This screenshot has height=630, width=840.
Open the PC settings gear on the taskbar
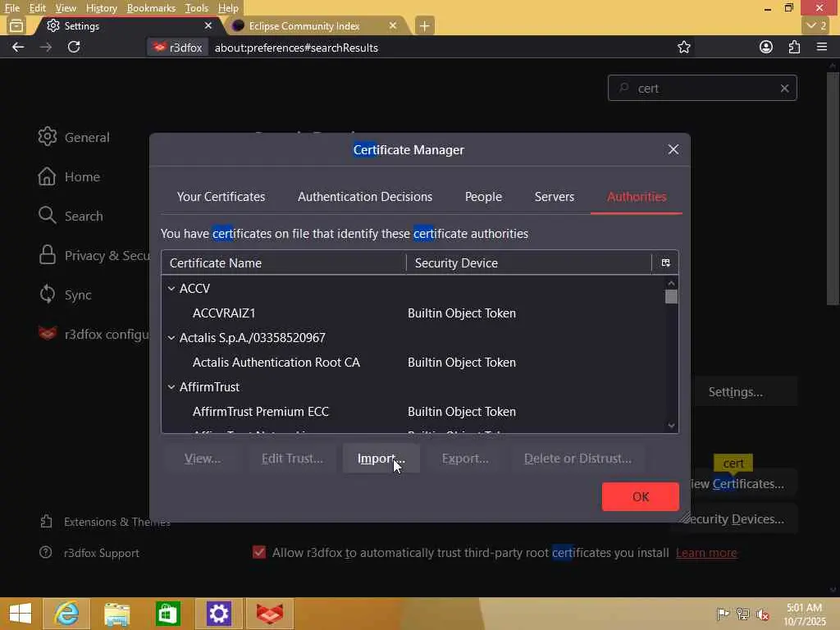point(218,614)
